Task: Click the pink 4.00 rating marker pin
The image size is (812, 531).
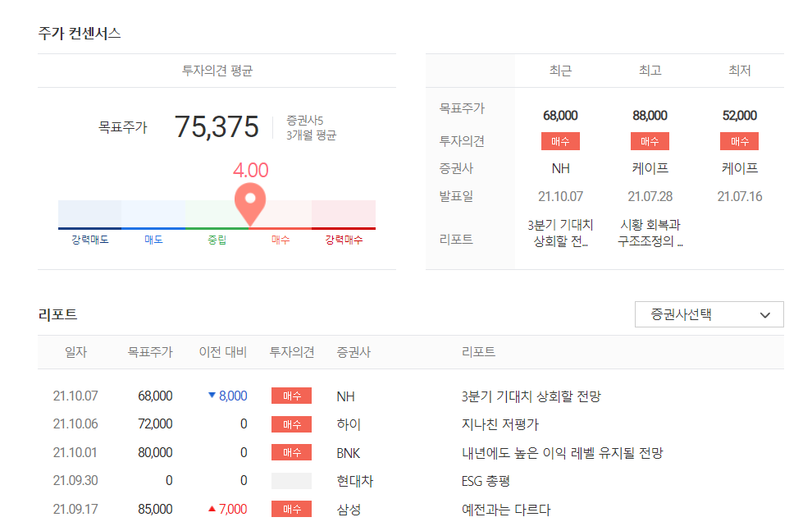Action: (250, 204)
